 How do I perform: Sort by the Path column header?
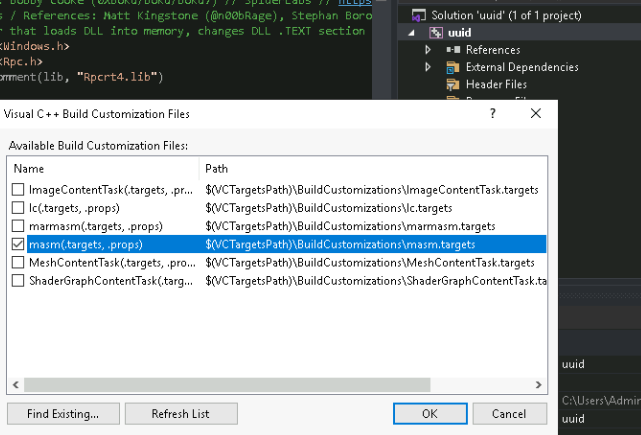tap(373, 168)
